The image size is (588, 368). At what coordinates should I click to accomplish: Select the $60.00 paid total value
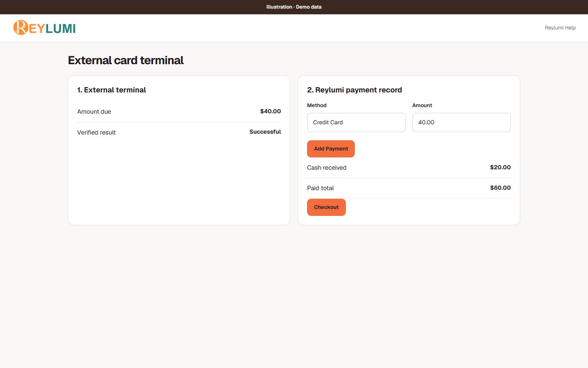(500, 188)
